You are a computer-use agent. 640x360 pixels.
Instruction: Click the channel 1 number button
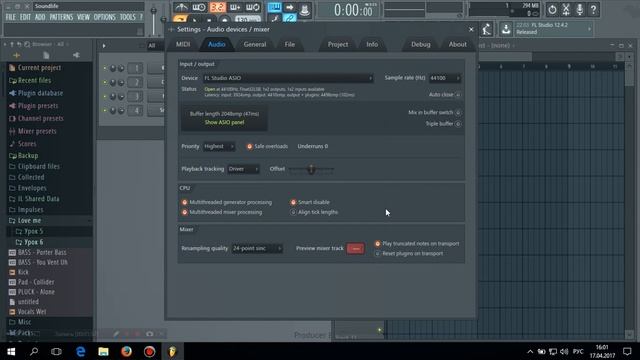tap(136, 68)
